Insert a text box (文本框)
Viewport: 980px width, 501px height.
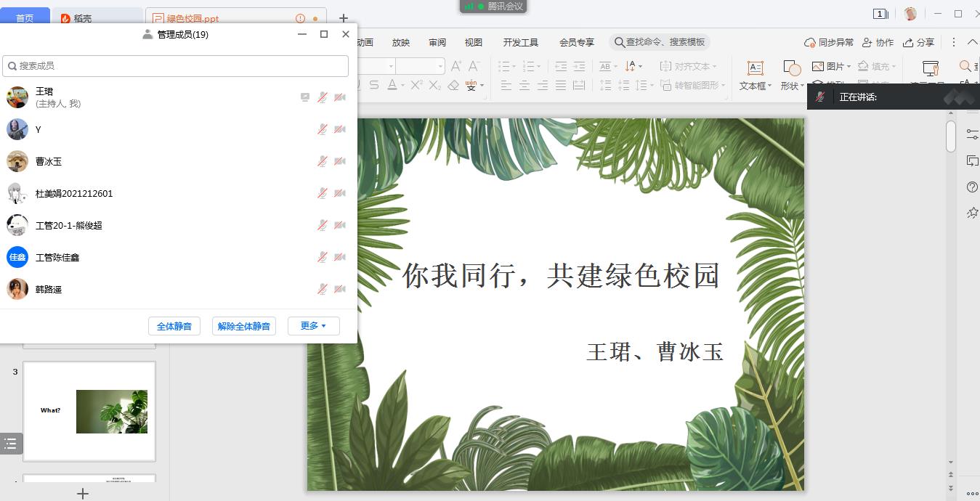coord(756,76)
